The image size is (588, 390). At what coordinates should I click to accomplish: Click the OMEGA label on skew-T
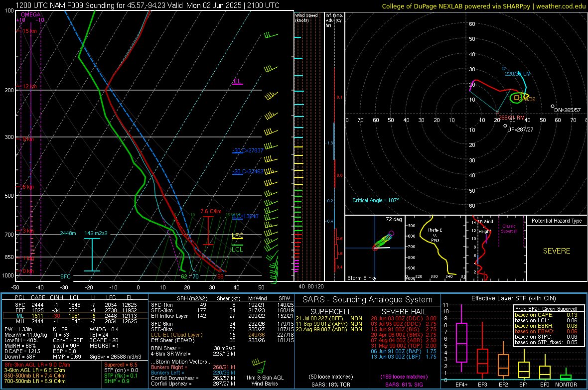(x=31, y=14)
